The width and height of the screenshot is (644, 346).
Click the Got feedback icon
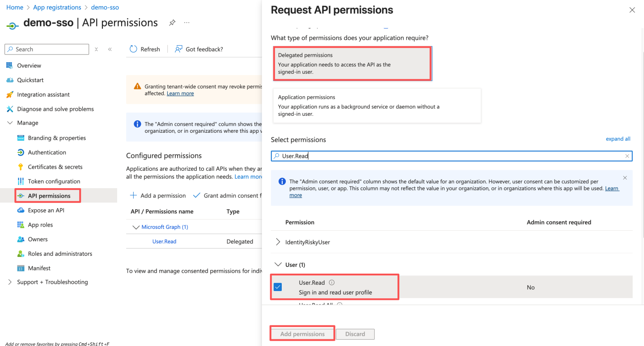coord(178,49)
